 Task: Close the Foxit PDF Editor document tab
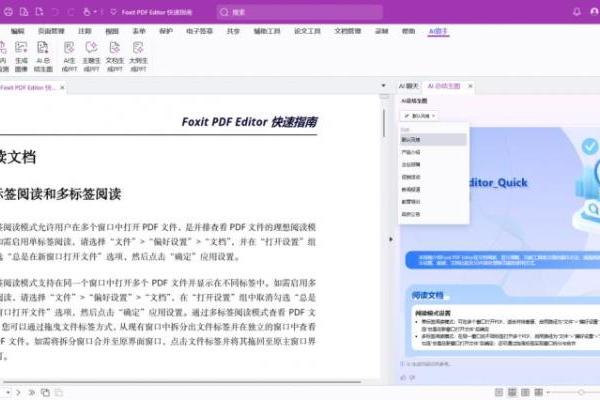(x=62, y=88)
